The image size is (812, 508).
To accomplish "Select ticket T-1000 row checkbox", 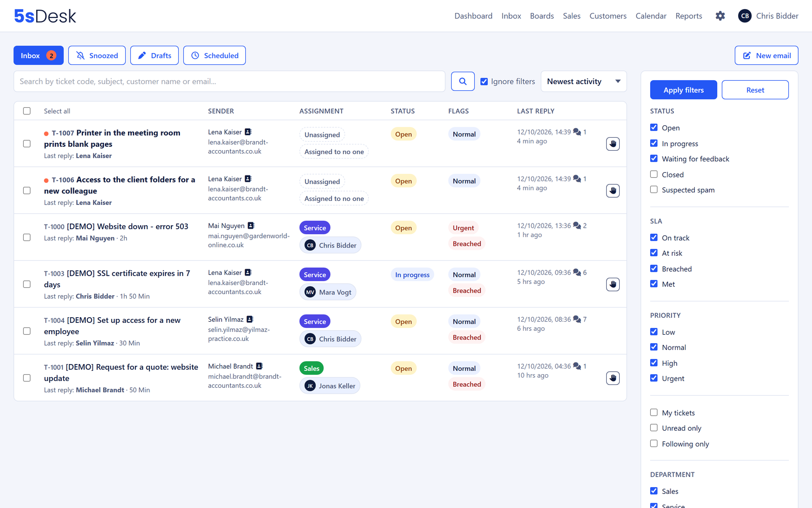I will (x=27, y=238).
